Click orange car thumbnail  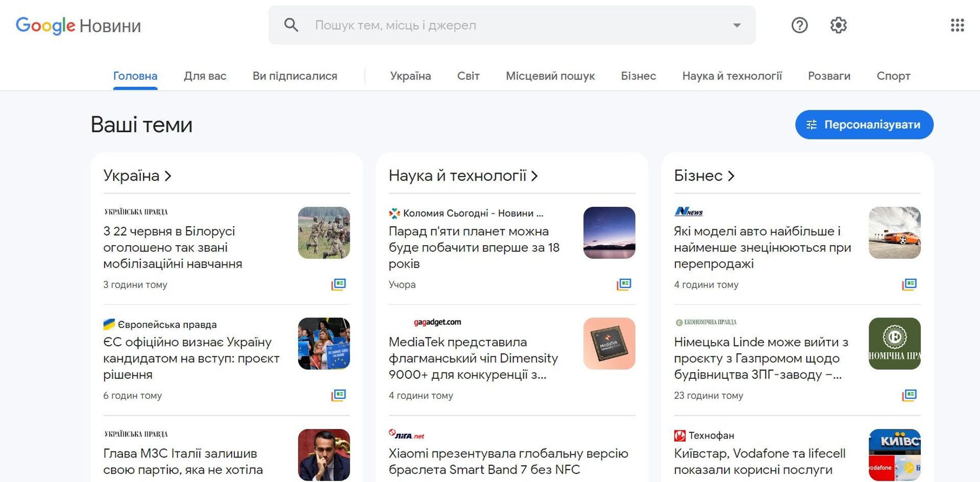point(895,233)
